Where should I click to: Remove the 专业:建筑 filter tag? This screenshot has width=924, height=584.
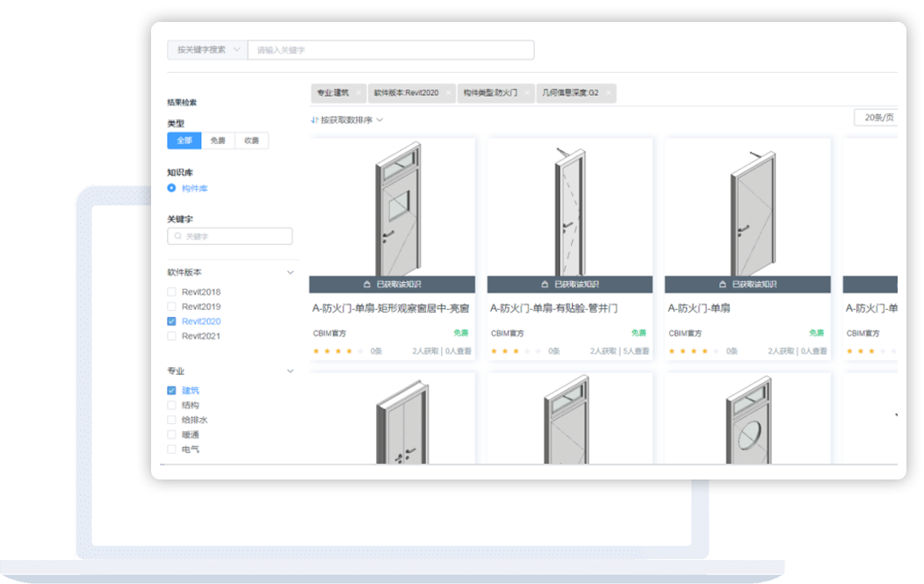359,92
